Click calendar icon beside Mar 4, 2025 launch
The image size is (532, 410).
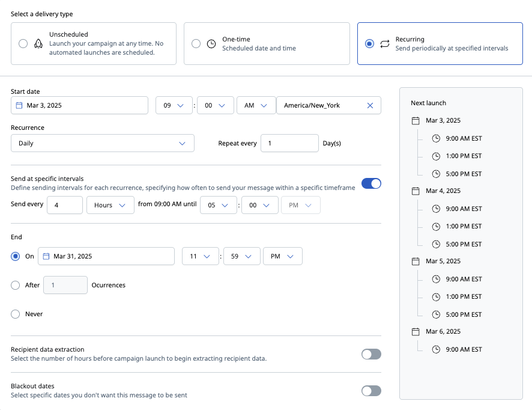click(416, 191)
